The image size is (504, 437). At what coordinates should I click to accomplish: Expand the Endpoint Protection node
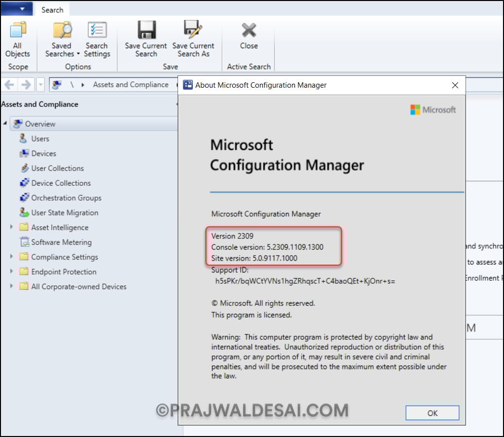click(11, 271)
